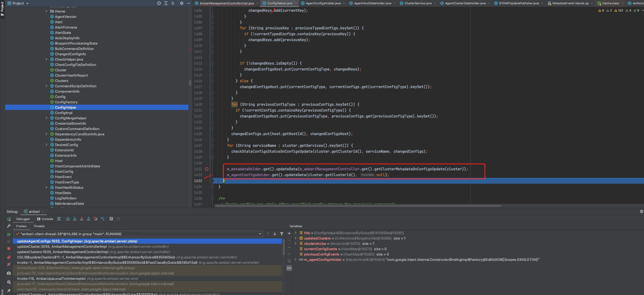Viewport: 644px width, 295px height.
Task: Step out of current method
Action: pyautogui.click(x=89, y=219)
